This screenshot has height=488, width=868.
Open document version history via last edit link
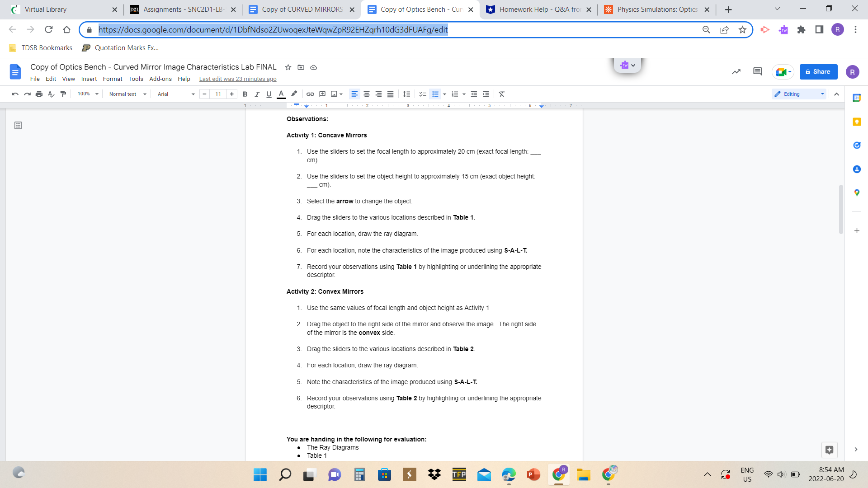point(238,79)
